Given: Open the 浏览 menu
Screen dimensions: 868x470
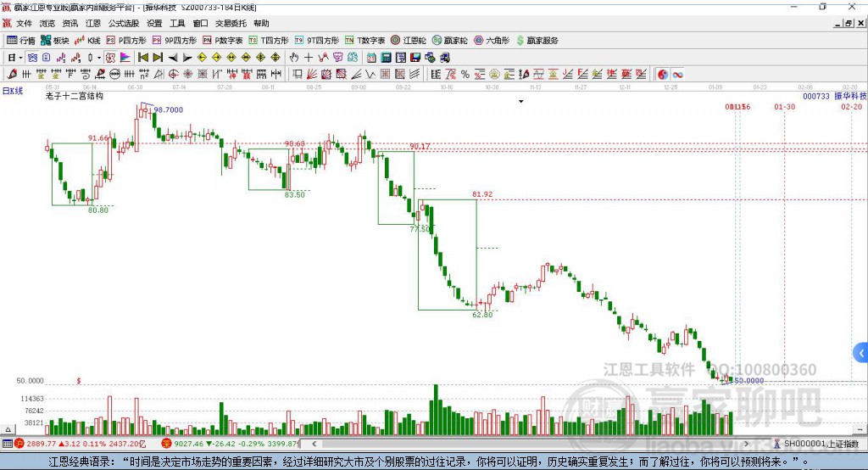Looking at the screenshot, I should click(47, 23).
